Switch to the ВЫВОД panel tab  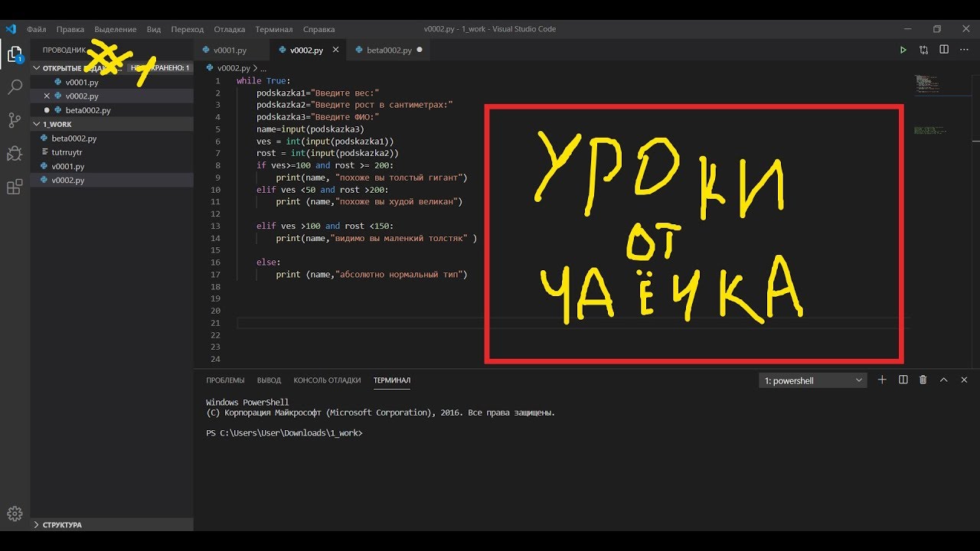tap(269, 380)
